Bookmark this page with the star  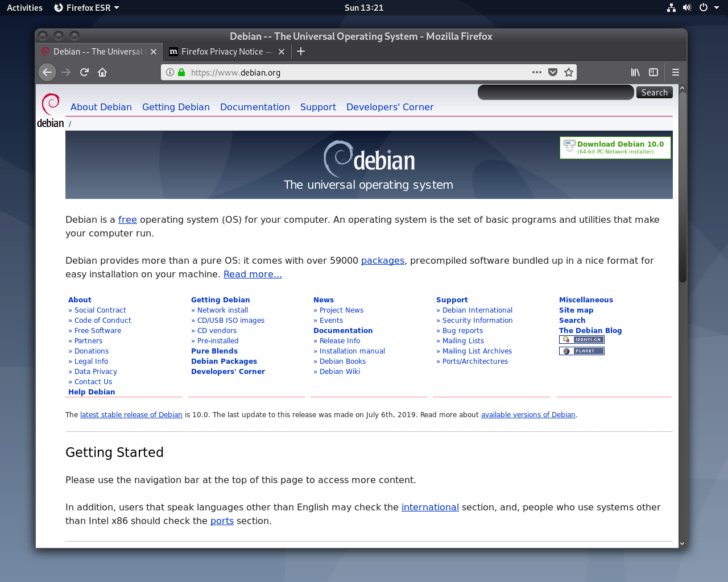tap(569, 72)
